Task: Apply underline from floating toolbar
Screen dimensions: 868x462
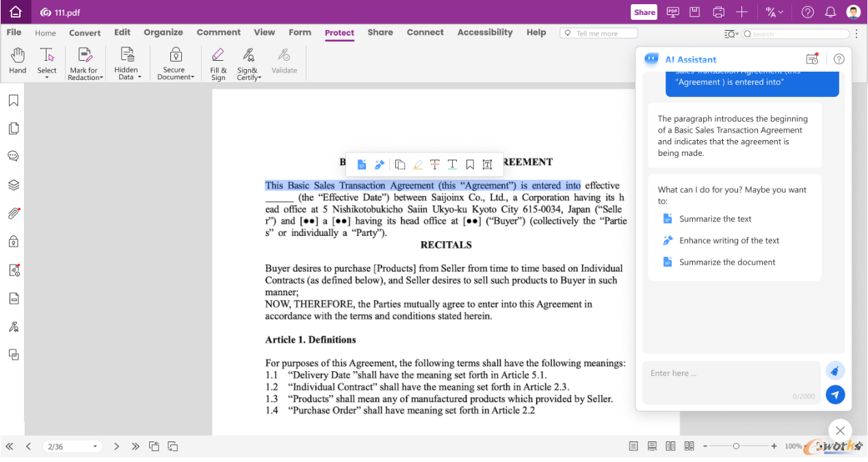Action: (x=452, y=165)
